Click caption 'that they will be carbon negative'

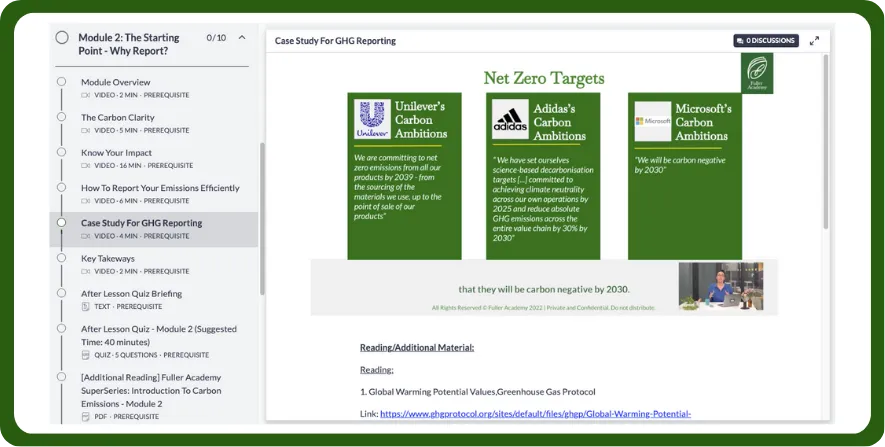(544, 289)
